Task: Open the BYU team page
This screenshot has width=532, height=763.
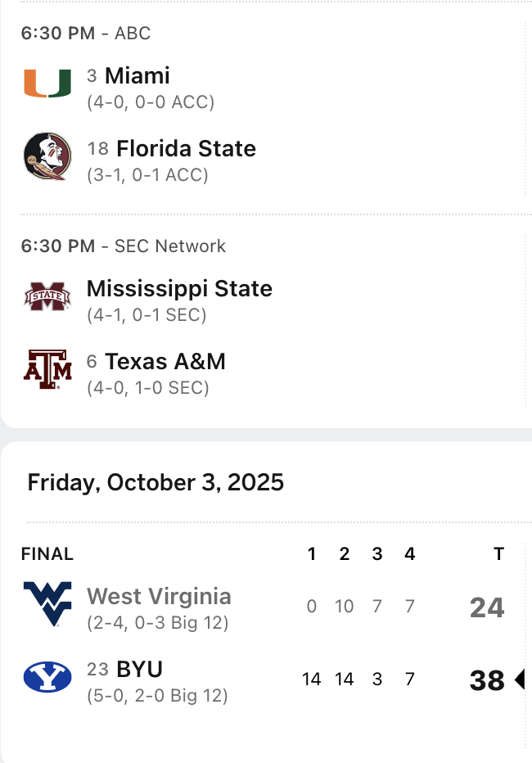Action: click(140, 669)
